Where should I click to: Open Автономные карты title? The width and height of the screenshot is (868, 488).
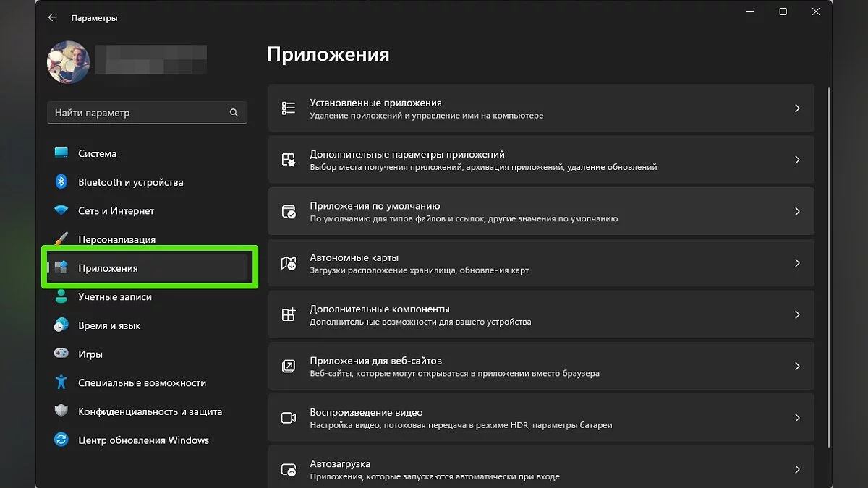pyautogui.click(x=354, y=257)
